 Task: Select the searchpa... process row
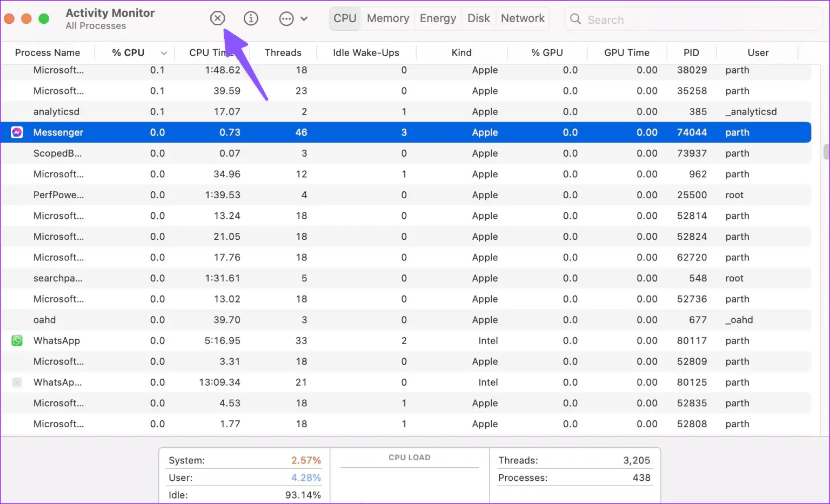coord(406,278)
